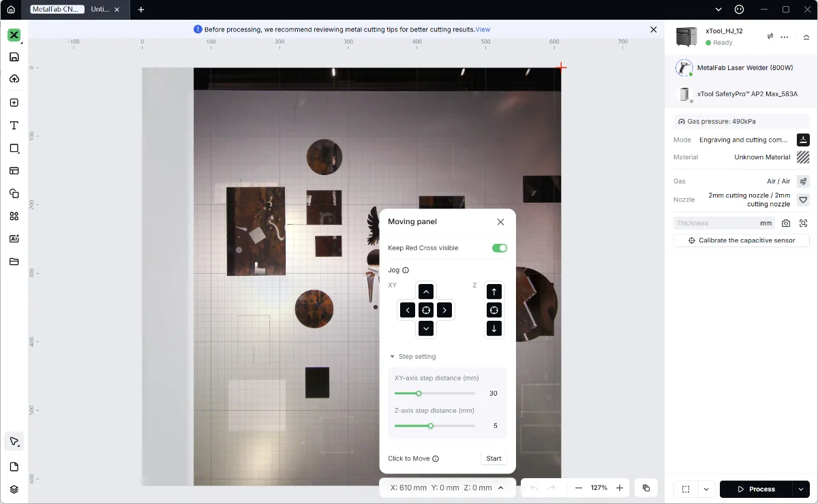Image resolution: width=818 pixels, height=504 pixels.
Task: Choose the selection cursor tool
Action: pos(14,441)
